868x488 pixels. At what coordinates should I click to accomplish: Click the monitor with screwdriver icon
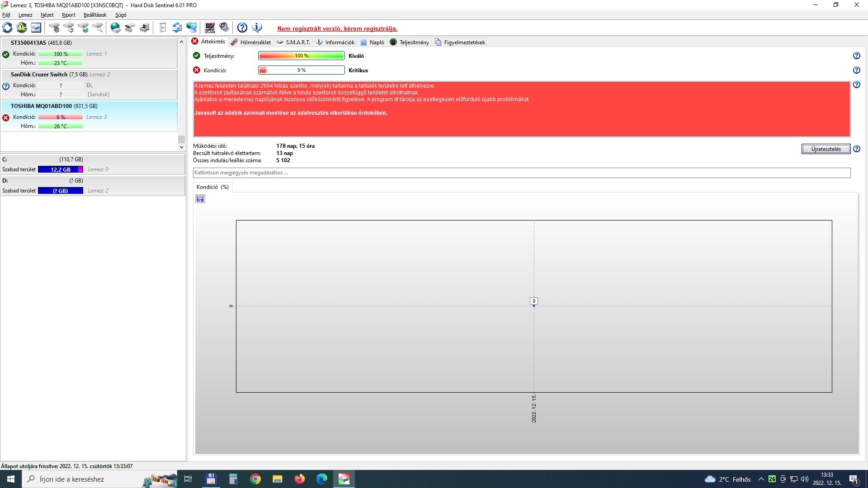point(210,28)
